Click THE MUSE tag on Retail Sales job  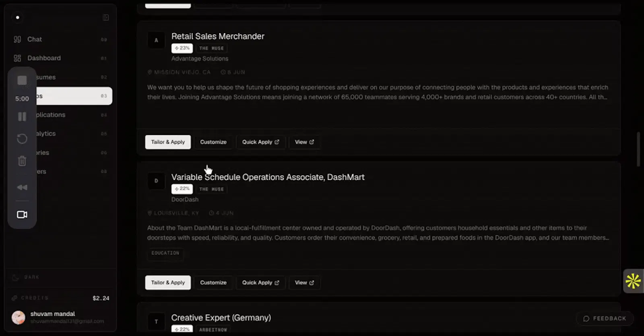point(212,48)
